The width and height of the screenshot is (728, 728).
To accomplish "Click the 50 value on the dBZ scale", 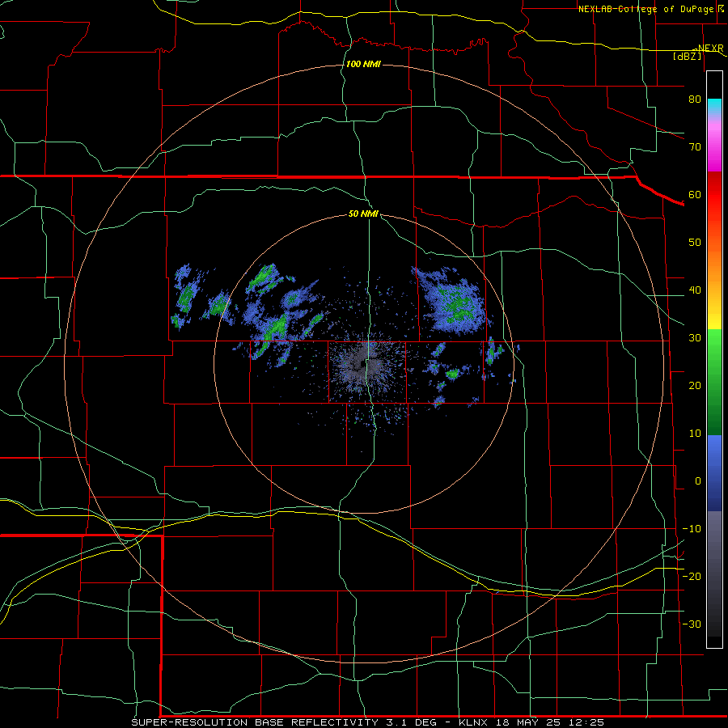I will [x=695, y=243].
